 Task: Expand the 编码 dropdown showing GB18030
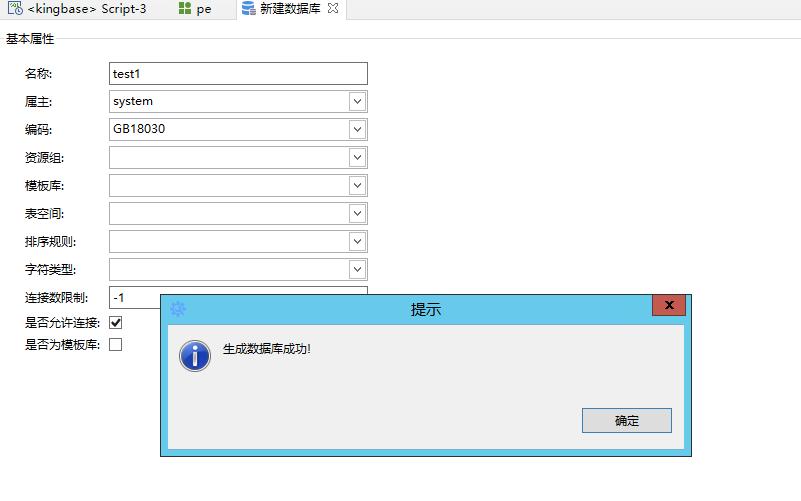357,129
